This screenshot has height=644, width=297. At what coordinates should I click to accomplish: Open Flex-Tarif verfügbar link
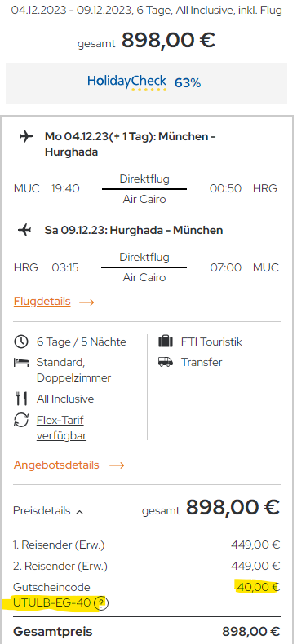(x=61, y=428)
